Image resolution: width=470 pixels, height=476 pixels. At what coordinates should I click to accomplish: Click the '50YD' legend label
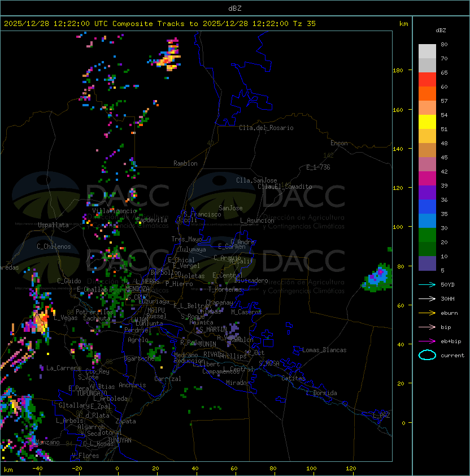[x=447, y=285]
